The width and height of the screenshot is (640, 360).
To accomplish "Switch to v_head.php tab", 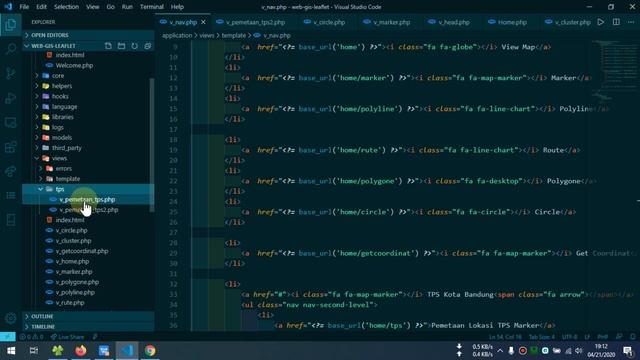I will click(x=453, y=22).
